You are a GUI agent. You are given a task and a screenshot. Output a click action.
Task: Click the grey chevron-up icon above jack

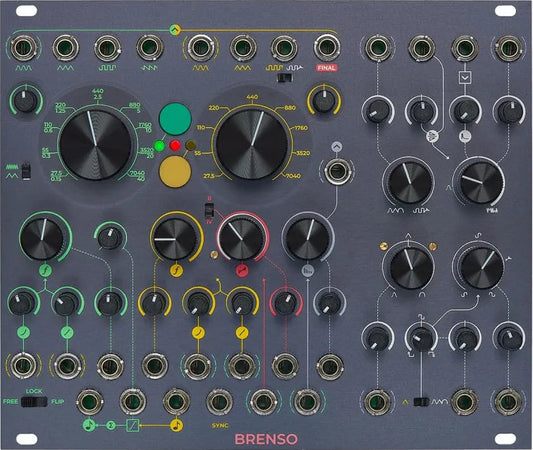click(337, 147)
